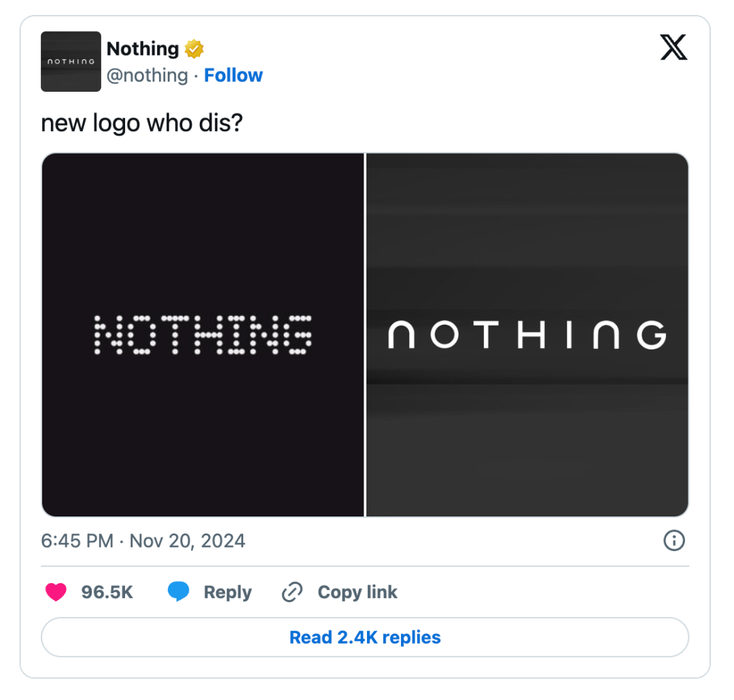Follow the @nothing account

233,75
